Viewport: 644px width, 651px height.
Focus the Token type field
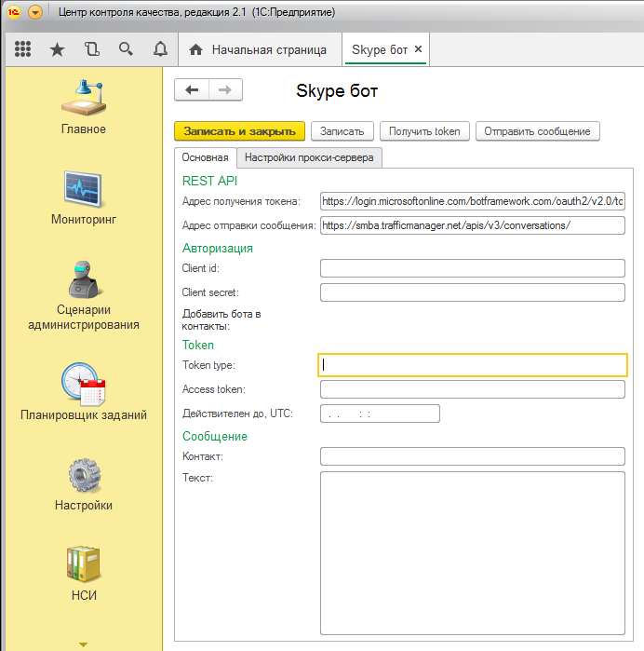473,365
